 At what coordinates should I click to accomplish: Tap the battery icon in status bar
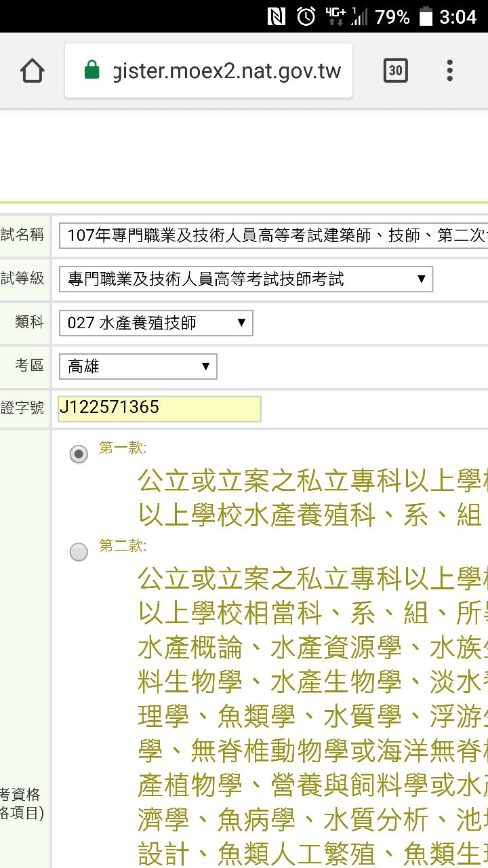click(x=425, y=16)
